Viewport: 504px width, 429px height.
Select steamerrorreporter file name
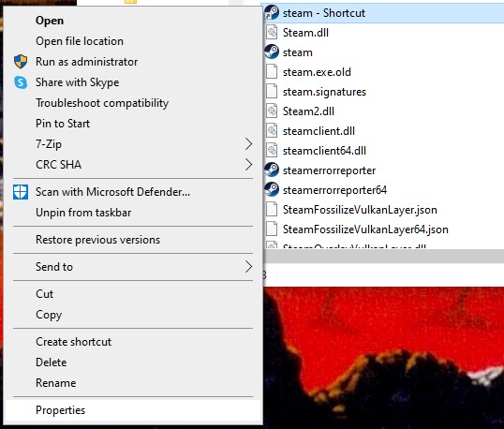(329, 170)
